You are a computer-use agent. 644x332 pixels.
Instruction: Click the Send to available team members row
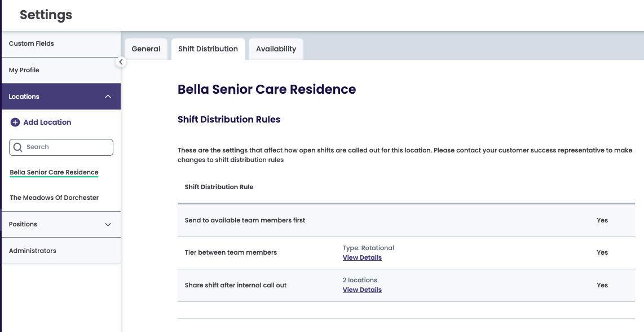point(245,220)
